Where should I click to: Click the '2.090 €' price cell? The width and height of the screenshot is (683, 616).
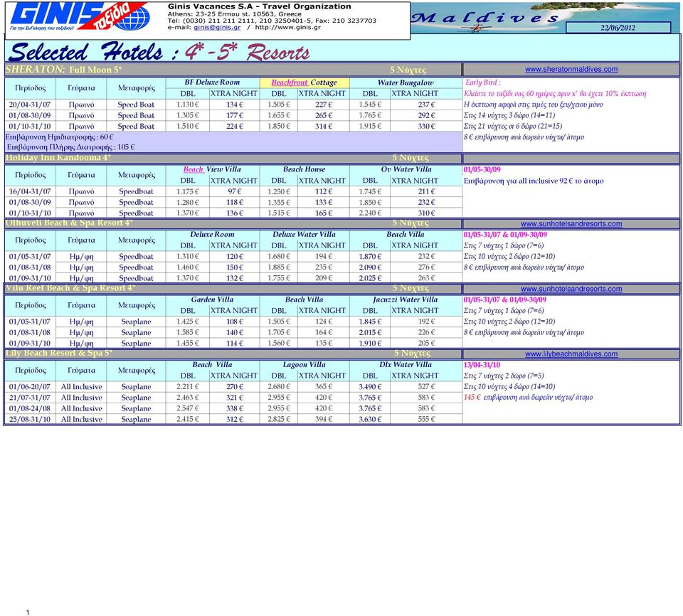click(370, 267)
